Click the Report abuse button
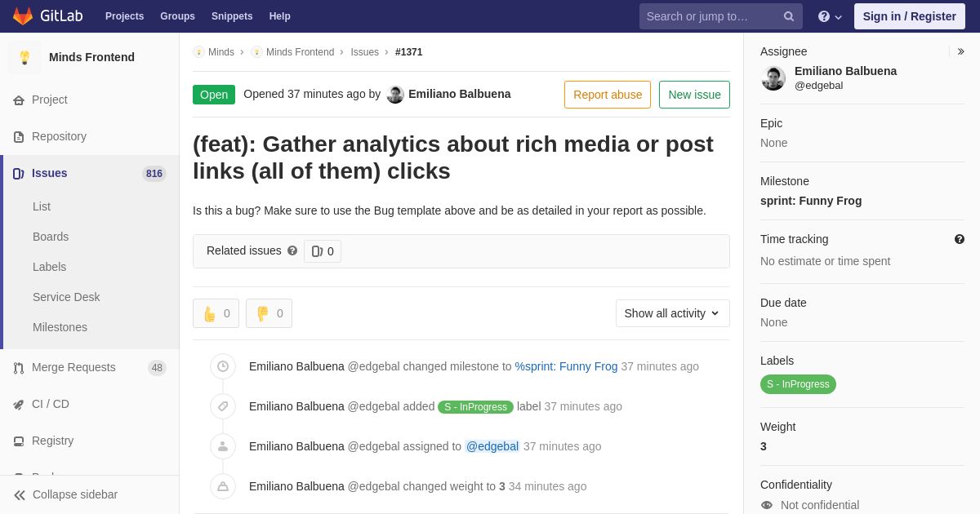This screenshot has height=514, width=980. pos(608,95)
